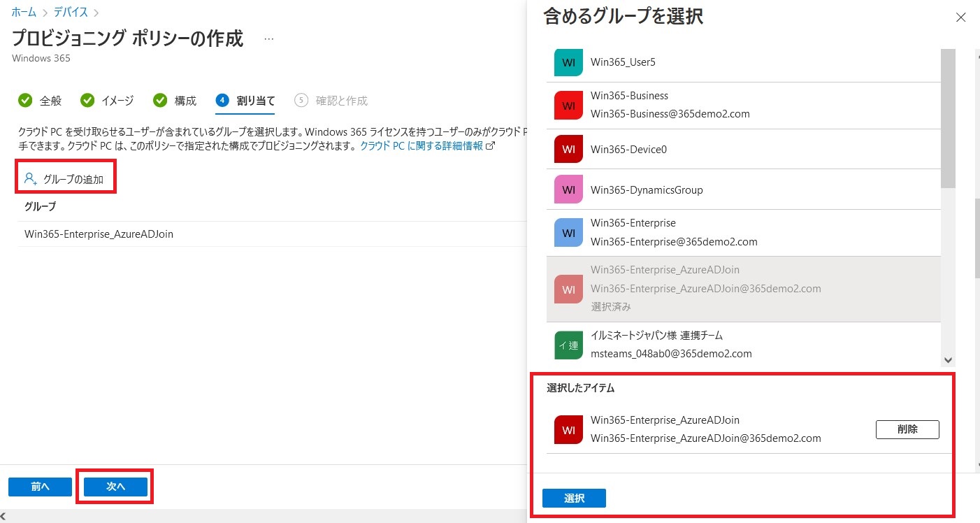This screenshot has height=523, width=980.
Task: Click the horizontal scrollbar left arrow
Action: (3, 516)
